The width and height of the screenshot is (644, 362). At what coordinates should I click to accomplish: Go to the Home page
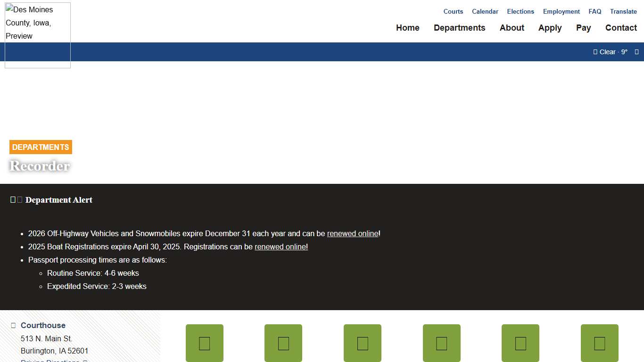pyautogui.click(x=407, y=28)
